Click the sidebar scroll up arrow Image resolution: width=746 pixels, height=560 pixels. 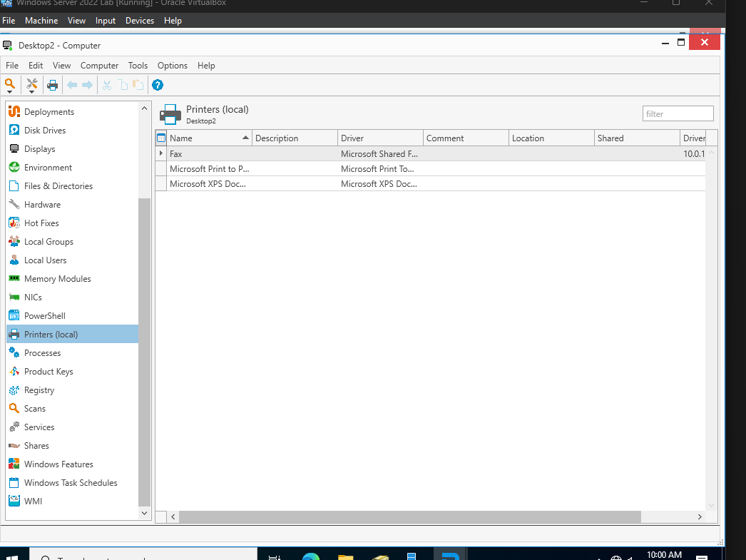tap(144, 108)
